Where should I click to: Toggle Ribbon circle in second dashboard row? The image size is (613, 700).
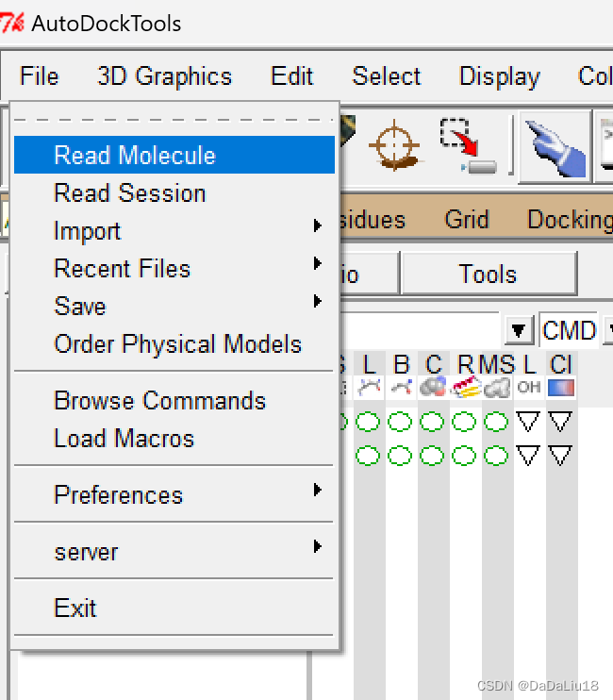(x=464, y=456)
